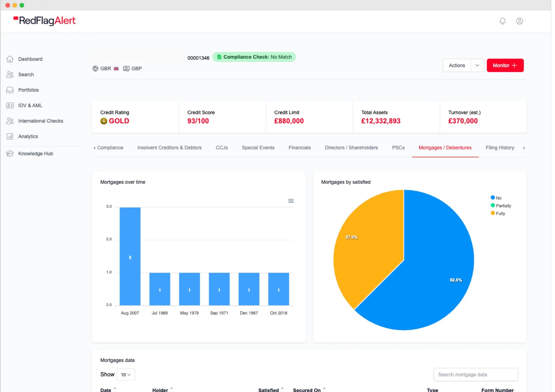Screen dimensions: 555x392
Task: Click the Credit Score 93/100 value
Action: [x=198, y=121]
